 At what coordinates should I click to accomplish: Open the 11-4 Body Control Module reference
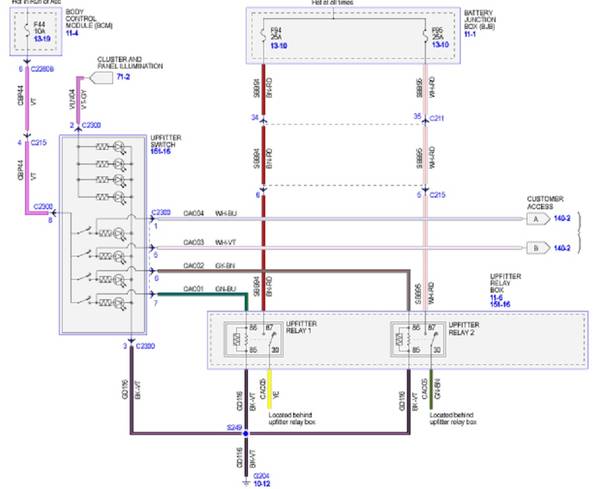[72, 33]
